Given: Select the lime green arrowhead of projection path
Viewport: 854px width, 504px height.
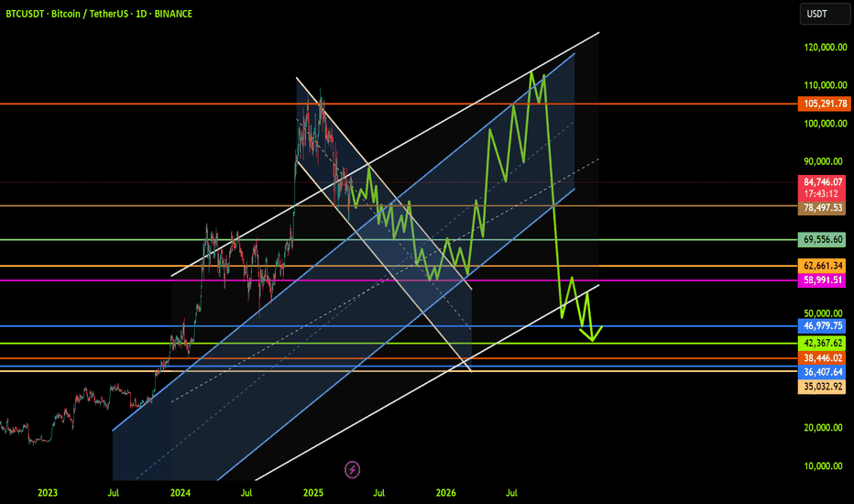Looking at the screenshot, I should tap(592, 334).
